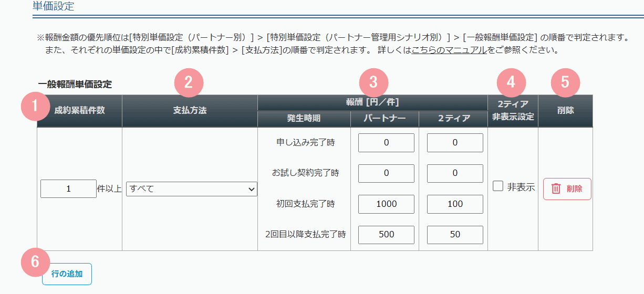The image size is (644, 294).
Task: Click the pink number 3 marker badge
Action: [373, 82]
